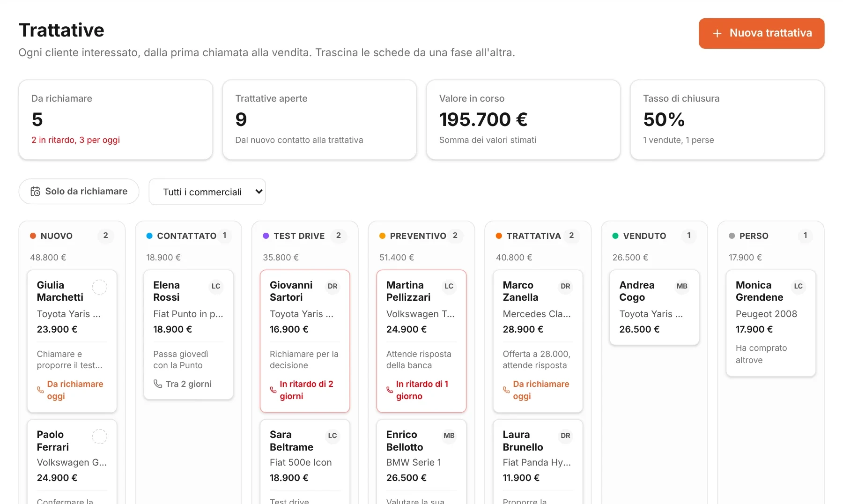
Task: Click the phone icon on Giulia Marchetti's card
Action: point(40,390)
